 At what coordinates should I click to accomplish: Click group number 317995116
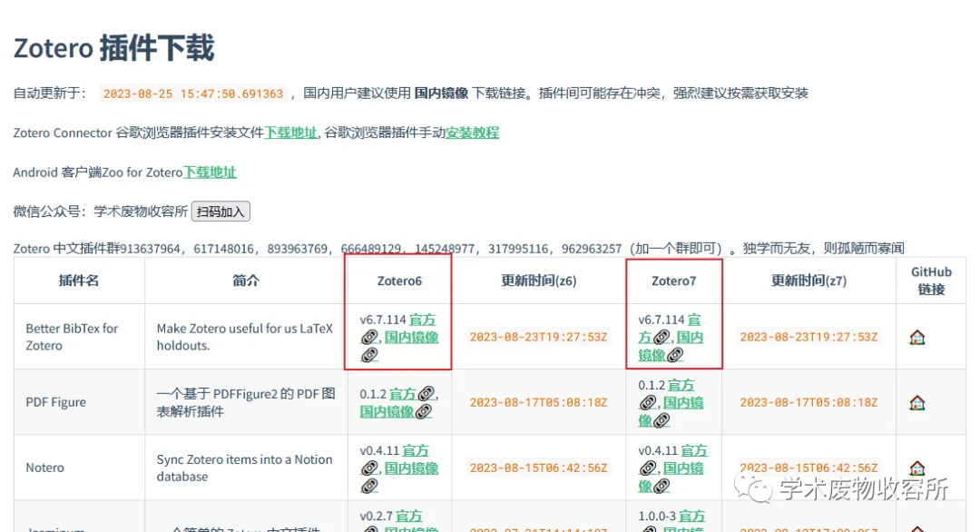(x=518, y=249)
